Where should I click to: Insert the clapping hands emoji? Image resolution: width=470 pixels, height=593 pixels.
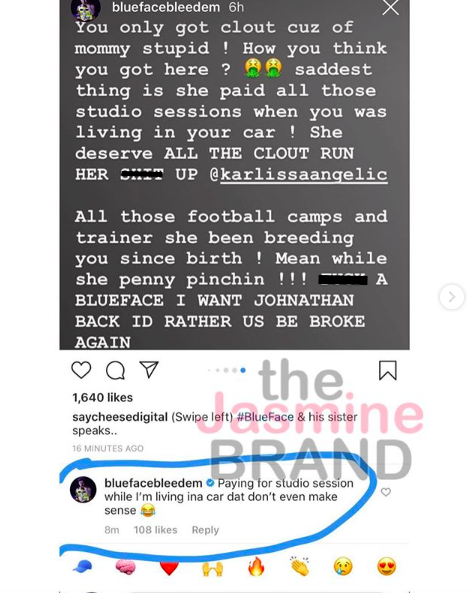(300, 567)
